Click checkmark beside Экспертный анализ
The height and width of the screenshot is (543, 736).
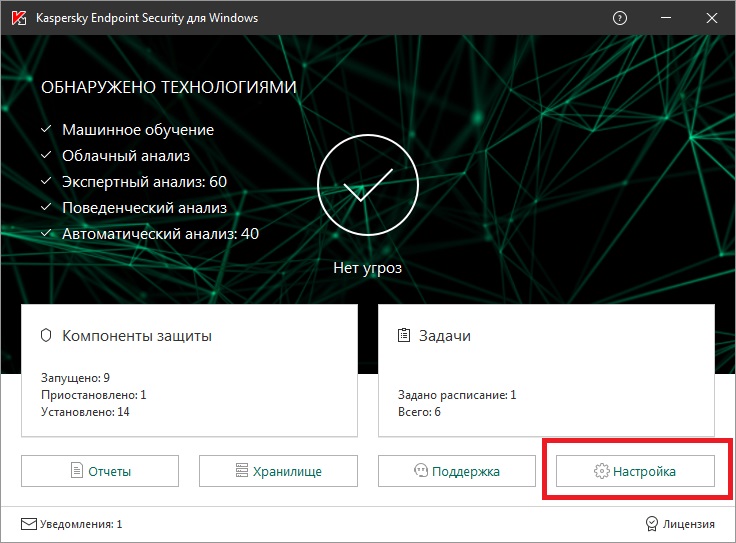click(x=46, y=181)
